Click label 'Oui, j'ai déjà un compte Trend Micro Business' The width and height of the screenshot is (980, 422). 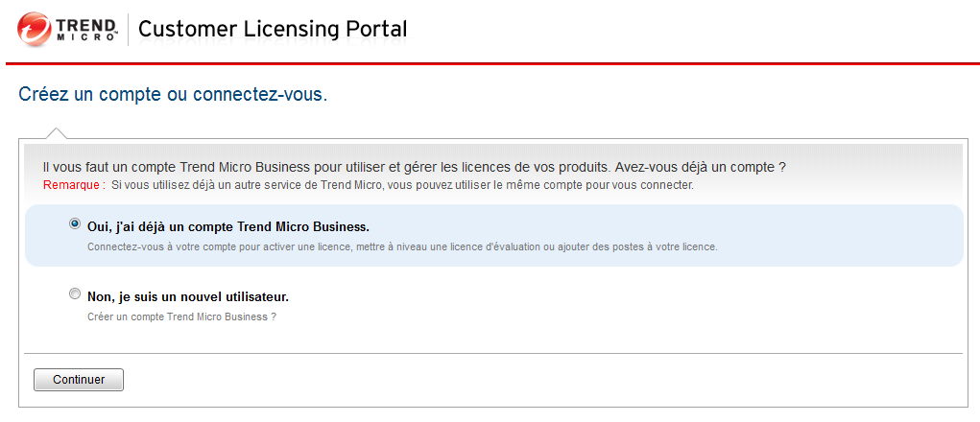pos(228,227)
